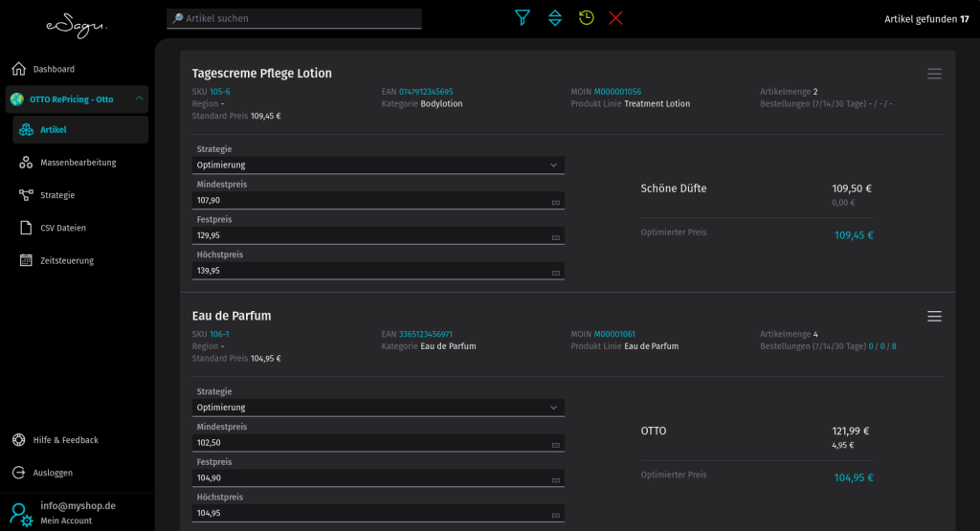This screenshot has height=531, width=980.
Task: Open the Dashboard page
Action: coord(54,69)
